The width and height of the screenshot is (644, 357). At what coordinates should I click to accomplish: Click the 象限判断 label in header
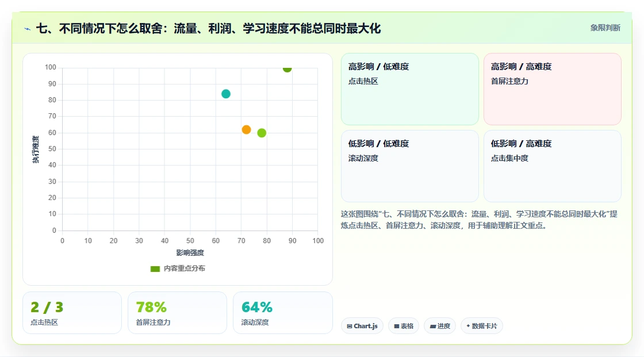[605, 28]
